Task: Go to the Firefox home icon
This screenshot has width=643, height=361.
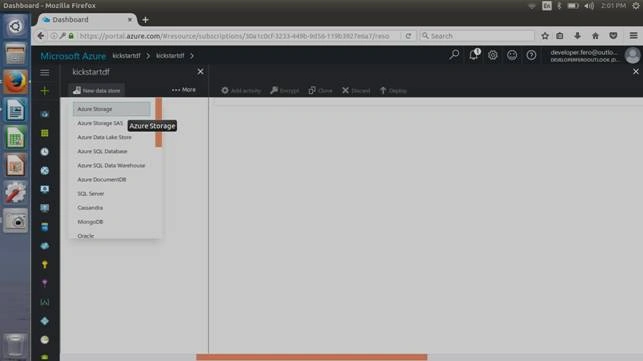Action: 595,36
